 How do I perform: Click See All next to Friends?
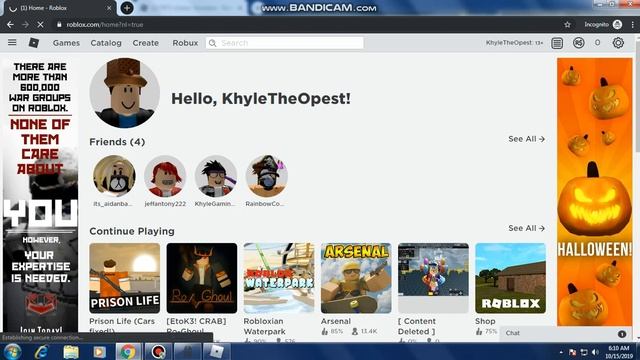[x=527, y=139]
